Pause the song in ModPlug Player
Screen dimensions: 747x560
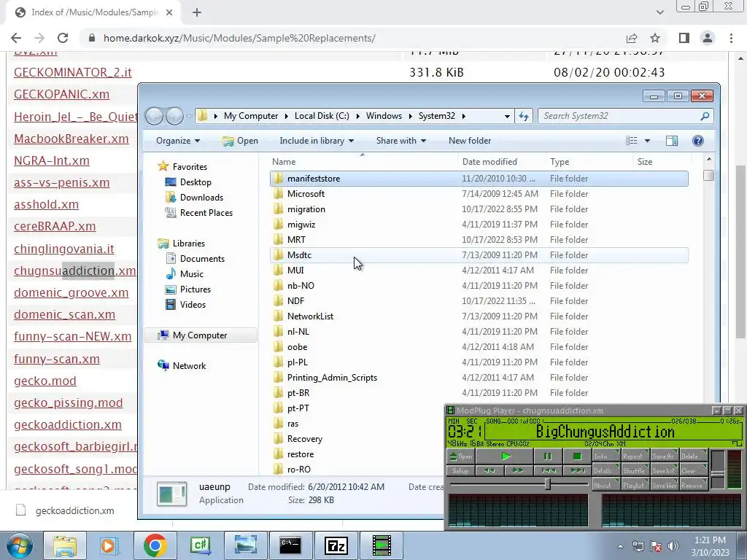click(547, 456)
